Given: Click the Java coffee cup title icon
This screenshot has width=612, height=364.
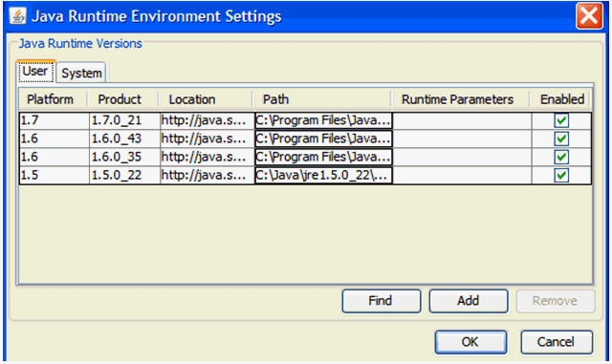Looking at the screenshot, I should (17, 16).
